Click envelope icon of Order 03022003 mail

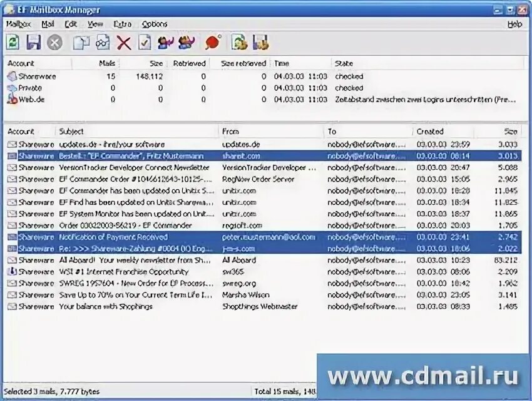[13, 226]
